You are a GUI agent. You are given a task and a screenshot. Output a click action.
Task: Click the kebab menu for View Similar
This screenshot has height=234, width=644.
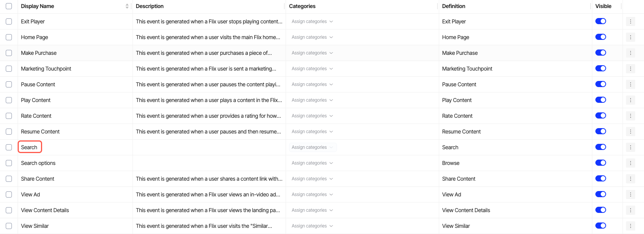click(x=630, y=226)
